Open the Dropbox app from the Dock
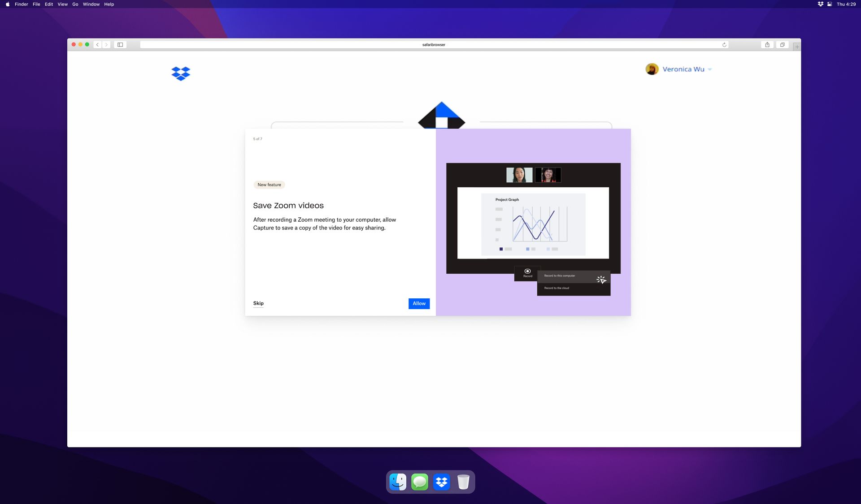Screen dimensions: 861x504 tap(441, 482)
